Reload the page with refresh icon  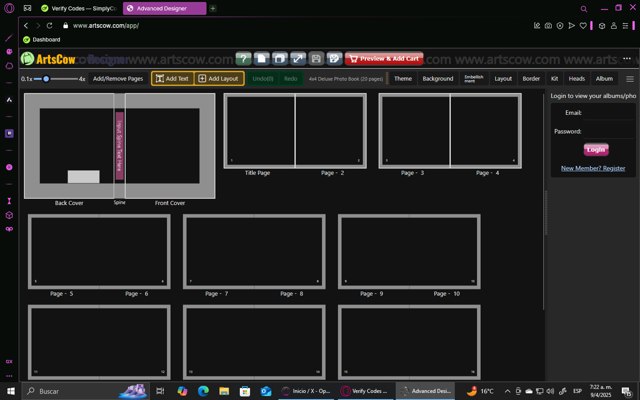49,25
